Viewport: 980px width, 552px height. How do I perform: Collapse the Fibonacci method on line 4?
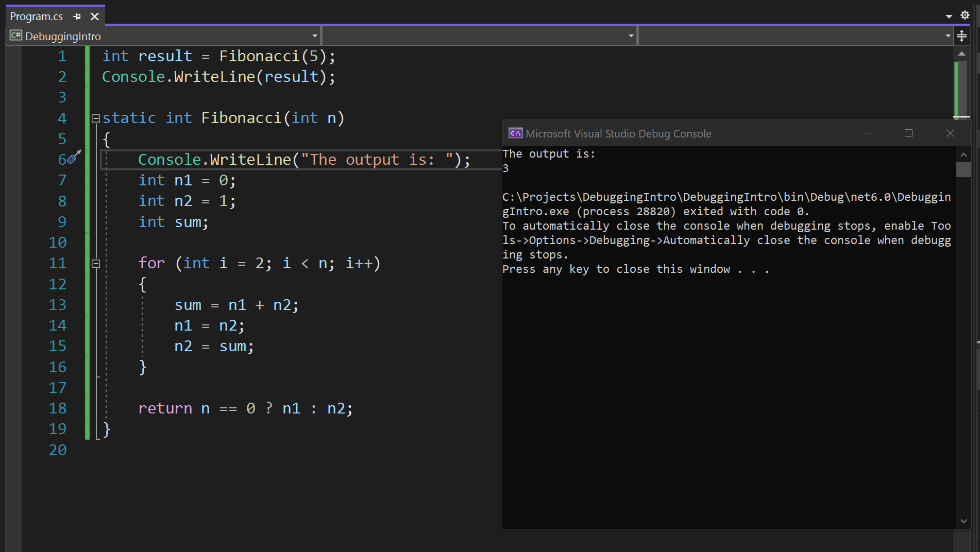coord(96,118)
